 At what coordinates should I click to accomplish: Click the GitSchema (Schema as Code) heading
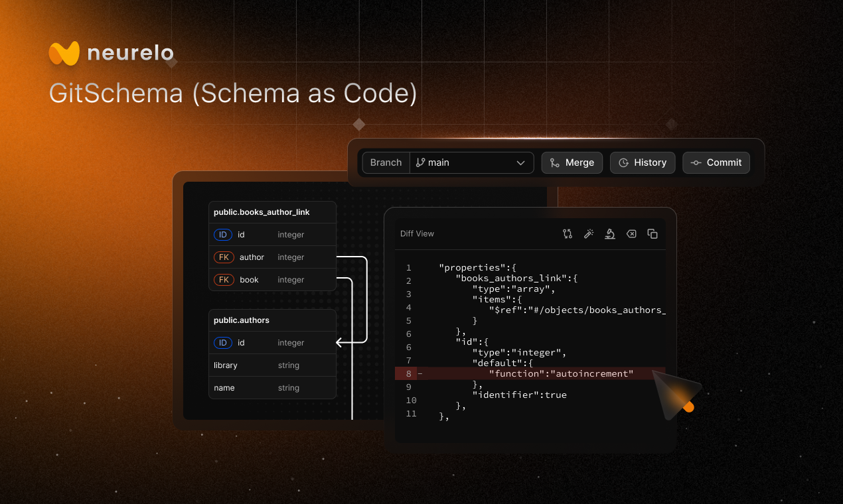coord(233,94)
